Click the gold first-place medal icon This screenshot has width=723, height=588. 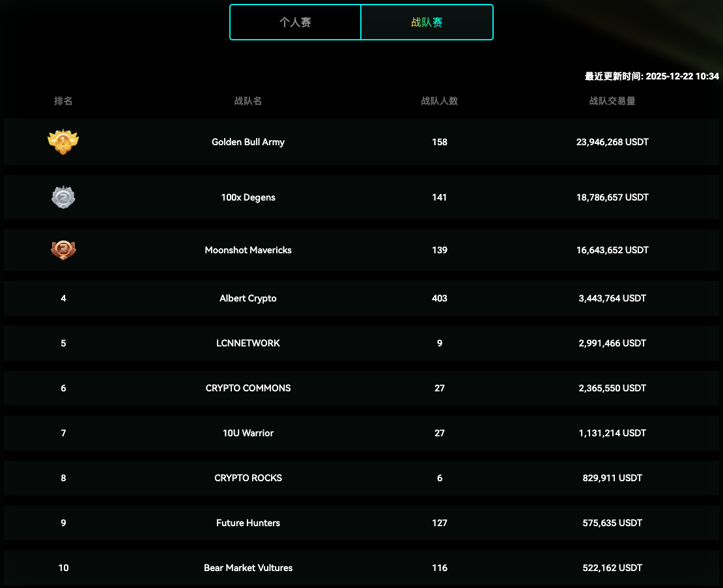[x=63, y=141]
